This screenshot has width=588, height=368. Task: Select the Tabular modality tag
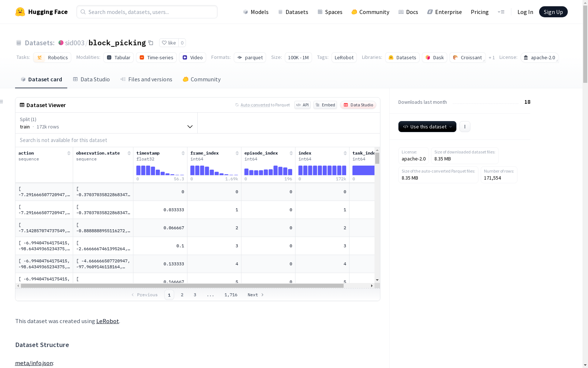pyautogui.click(x=118, y=57)
